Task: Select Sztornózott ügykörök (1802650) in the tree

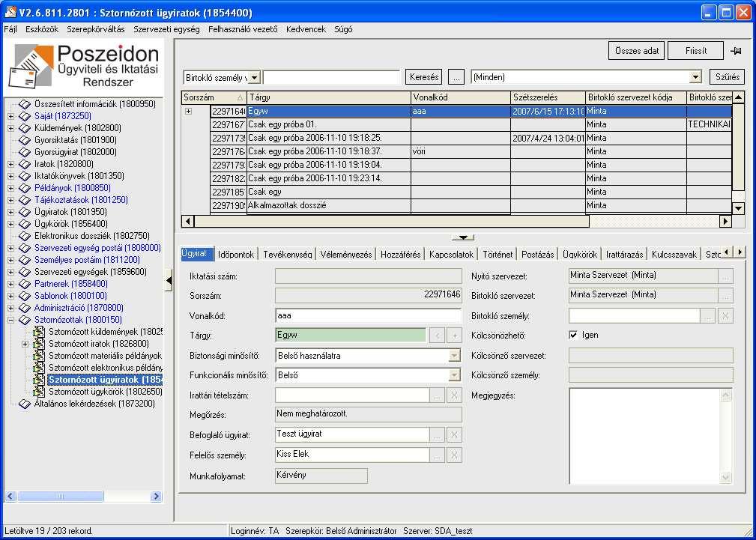Action: [105, 392]
